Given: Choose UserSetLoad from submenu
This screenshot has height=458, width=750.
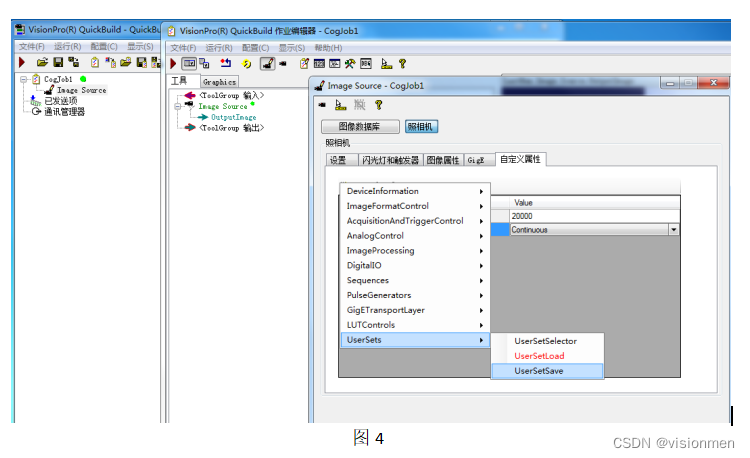Looking at the screenshot, I should (548, 356).
